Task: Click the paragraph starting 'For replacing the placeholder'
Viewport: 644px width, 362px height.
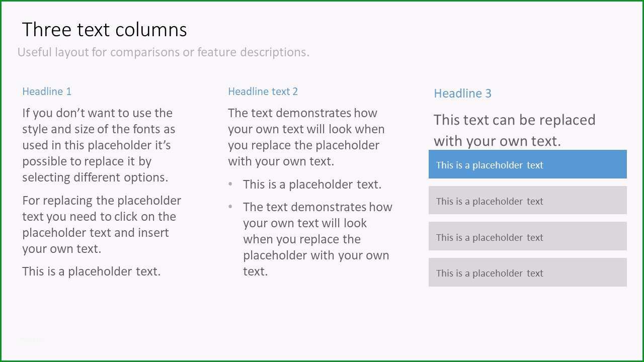Action: point(102,224)
